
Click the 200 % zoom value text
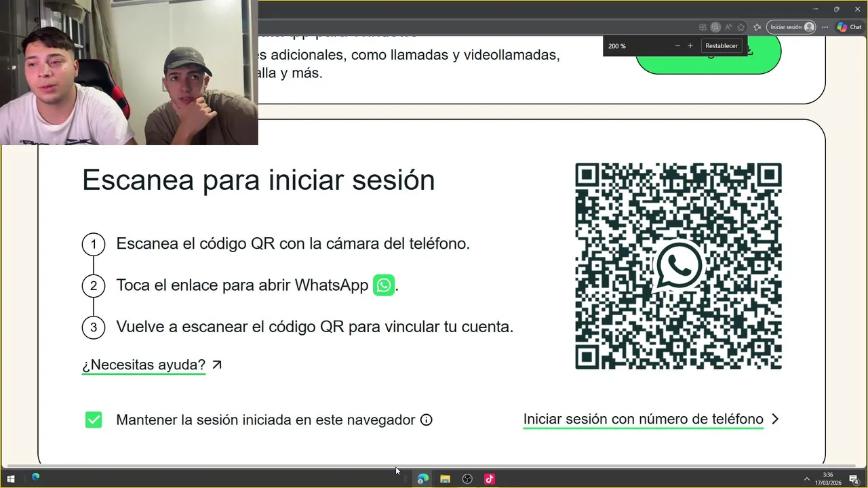(617, 46)
